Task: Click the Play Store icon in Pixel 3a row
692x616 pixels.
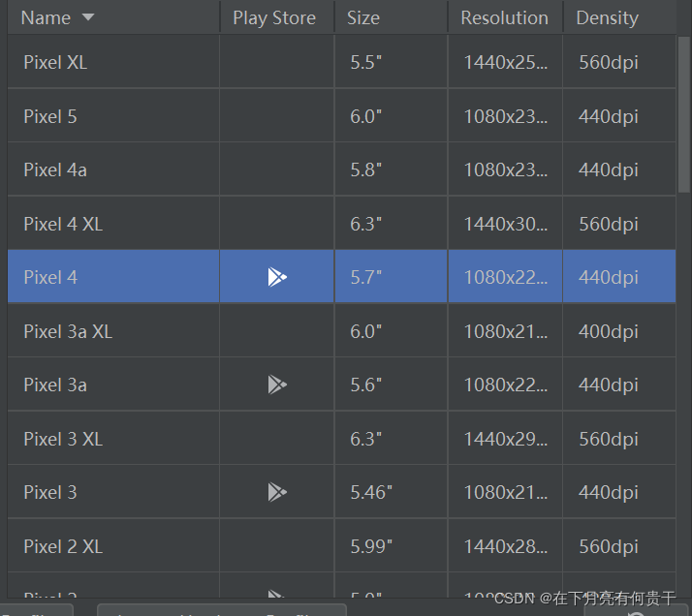Action: [x=277, y=385]
